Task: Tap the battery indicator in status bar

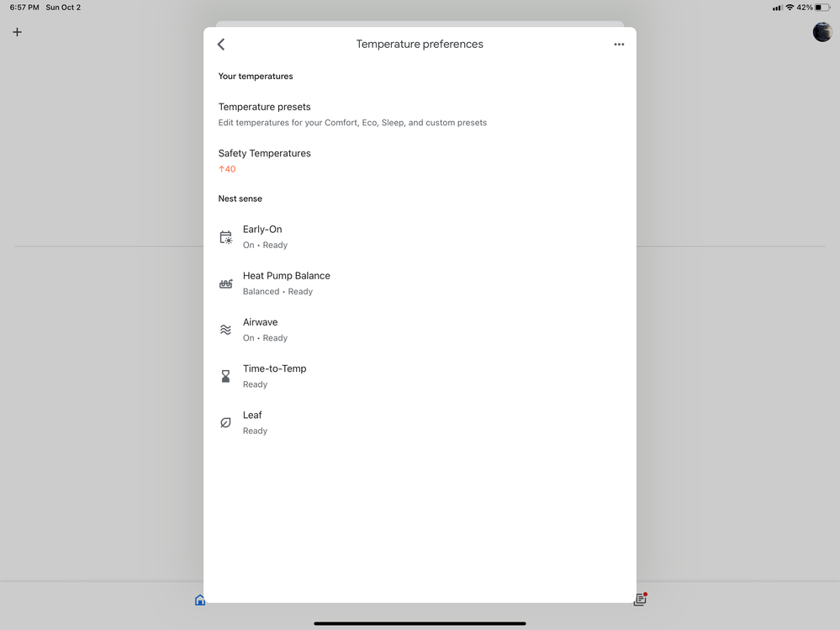Action: (822, 8)
